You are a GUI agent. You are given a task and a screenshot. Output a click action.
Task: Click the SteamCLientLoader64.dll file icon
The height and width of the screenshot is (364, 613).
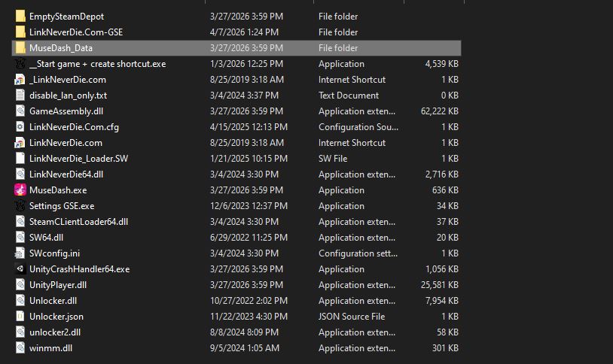(20, 222)
